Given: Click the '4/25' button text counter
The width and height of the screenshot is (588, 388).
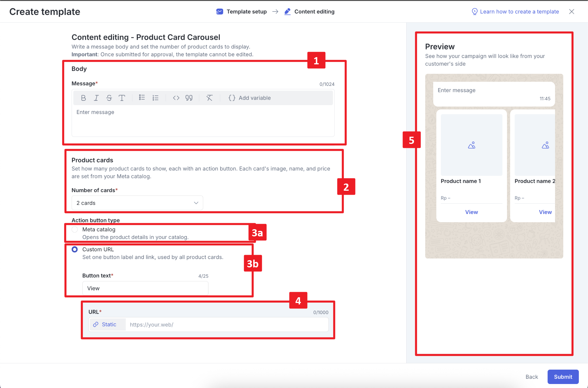Looking at the screenshot, I should click(203, 276).
